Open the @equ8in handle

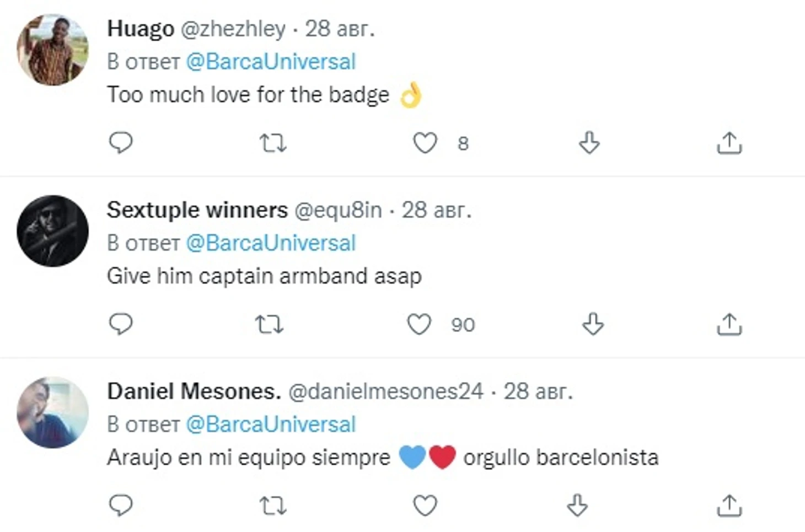click(x=338, y=211)
